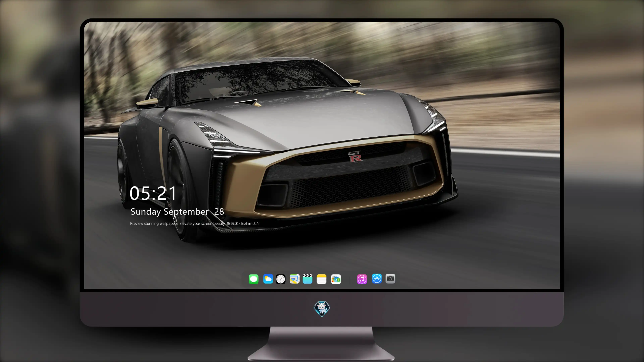Open the blue App Store icon
This screenshot has height=362, width=644.
[377, 279]
